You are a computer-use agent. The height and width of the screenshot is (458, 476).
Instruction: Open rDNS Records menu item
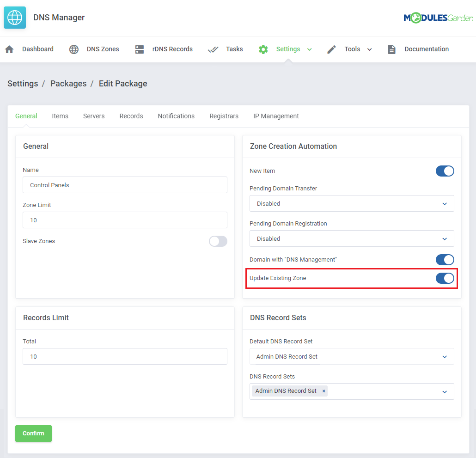pyautogui.click(x=172, y=49)
